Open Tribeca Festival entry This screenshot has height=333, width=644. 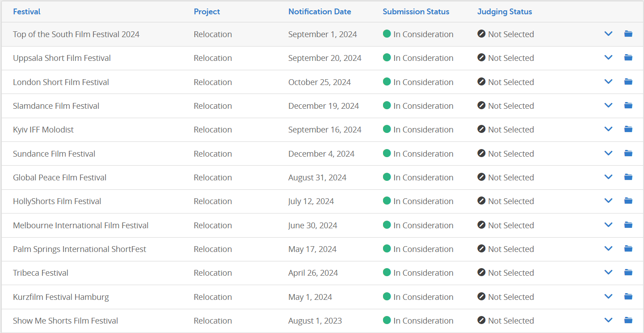point(41,273)
